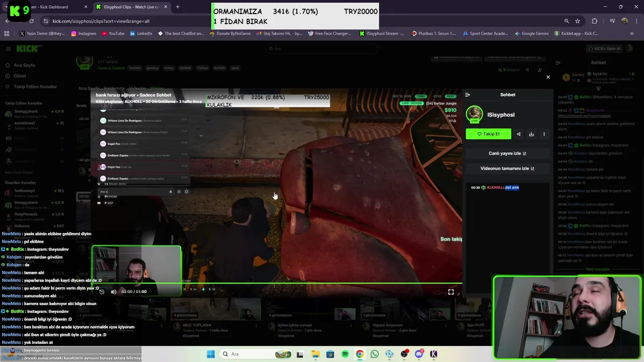This screenshot has width=644, height=362.
Task: Mute the clip volume
Action: [114, 292]
